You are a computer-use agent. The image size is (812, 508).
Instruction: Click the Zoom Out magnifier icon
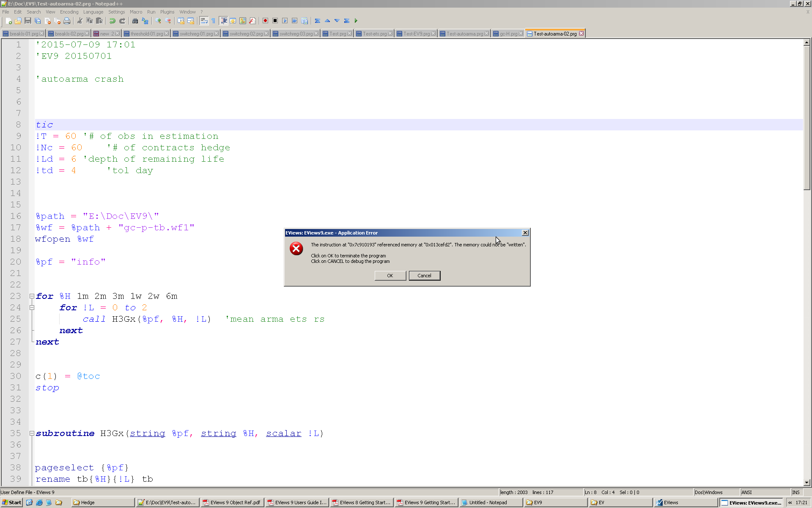point(168,21)
